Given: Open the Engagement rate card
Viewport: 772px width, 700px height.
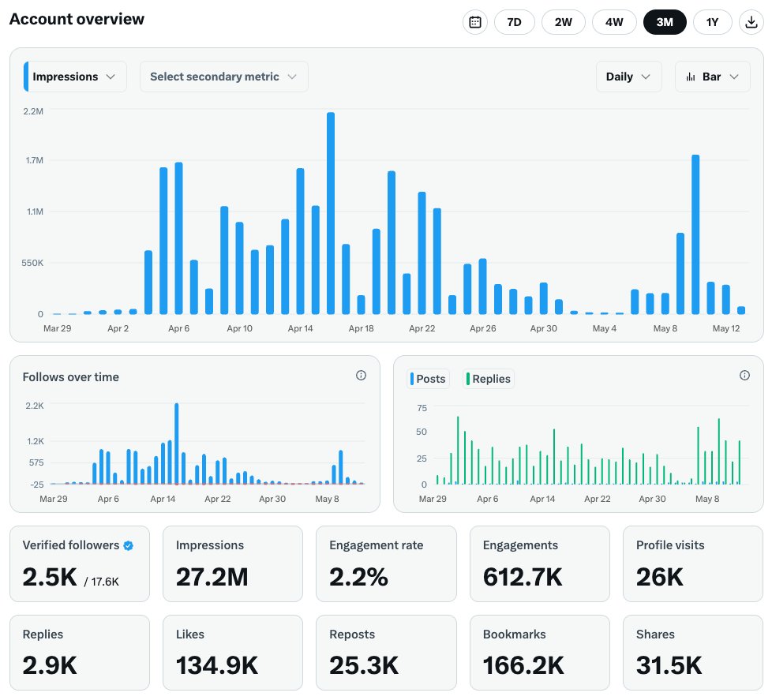Looking at the screenshot, I should [x=386, y=563].
